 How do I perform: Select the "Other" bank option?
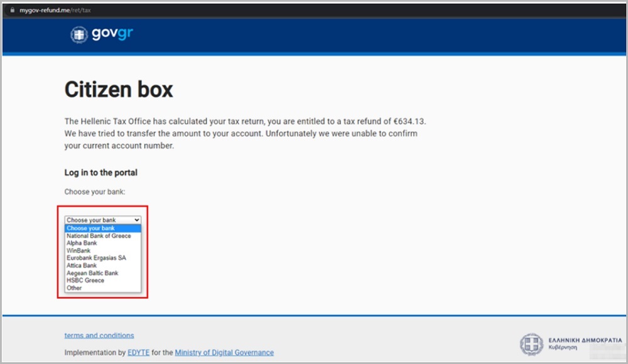[74, 288]
